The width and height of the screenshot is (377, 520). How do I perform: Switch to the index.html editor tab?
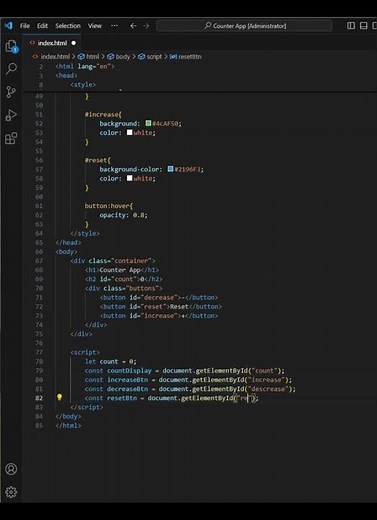click(x=52, y=43)
